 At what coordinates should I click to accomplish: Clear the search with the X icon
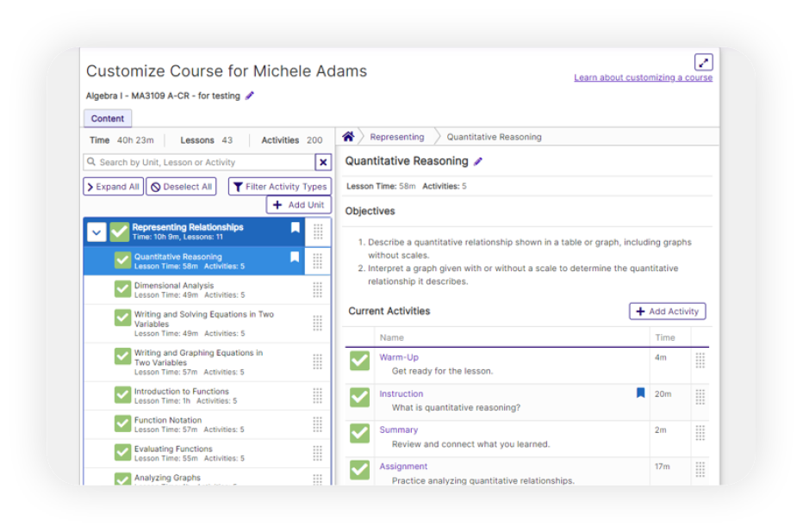(x=323, y=162)
